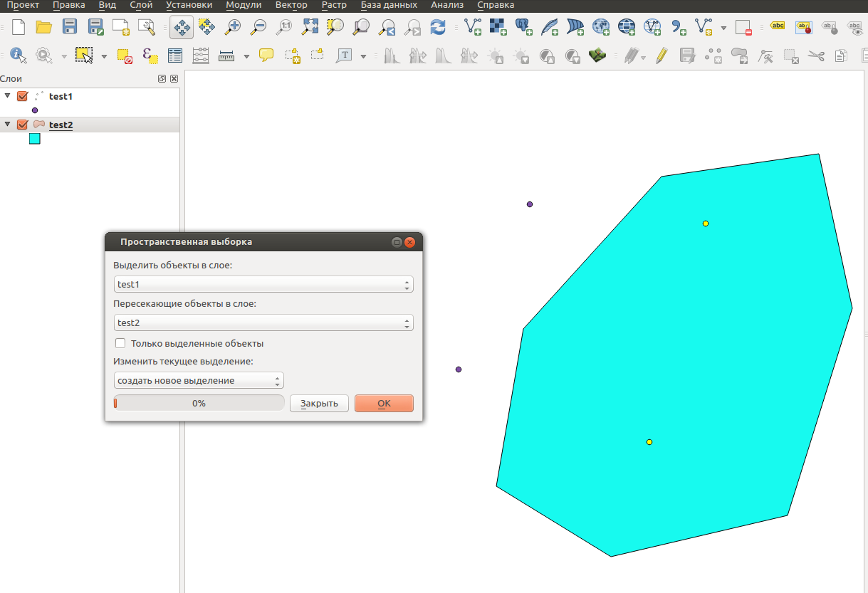Image resolution: width=868 pixels, height=593 pixels.
Task: Toggle editing with the pencil icon
Action: tap(662, 56)
